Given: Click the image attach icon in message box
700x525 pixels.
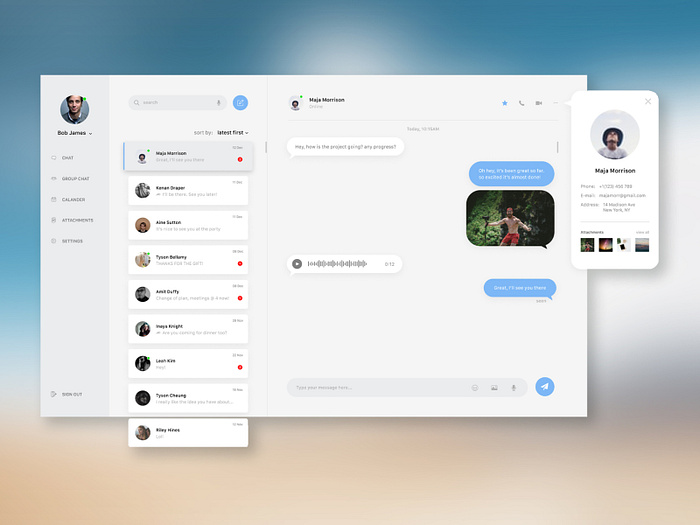Looking at the screenshot, I should point(494,388).
